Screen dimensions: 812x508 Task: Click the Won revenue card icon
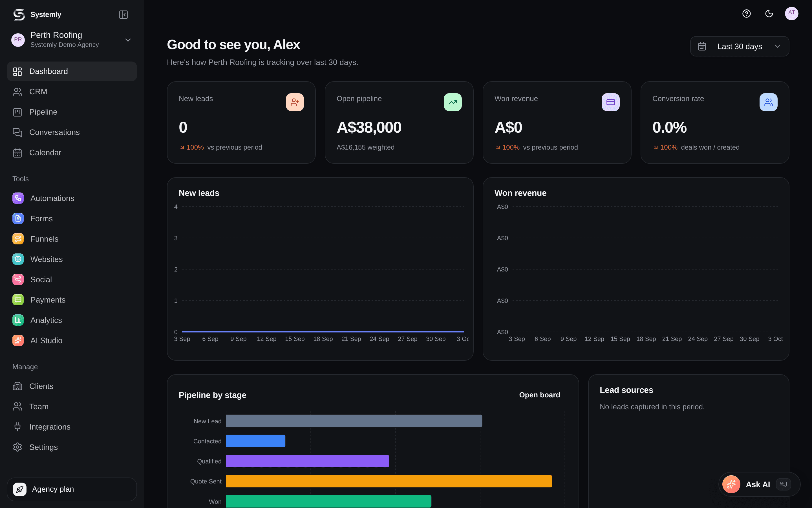tap(611, 102)
